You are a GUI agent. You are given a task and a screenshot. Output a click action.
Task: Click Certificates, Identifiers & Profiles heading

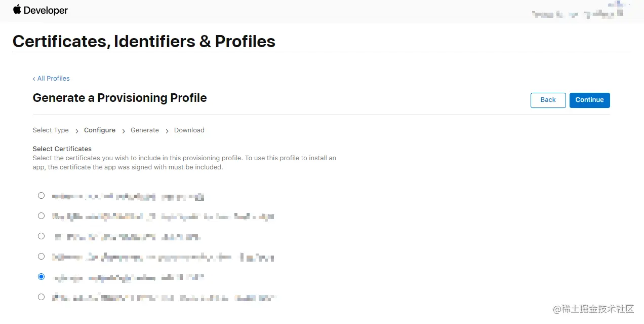click(144, 42)
